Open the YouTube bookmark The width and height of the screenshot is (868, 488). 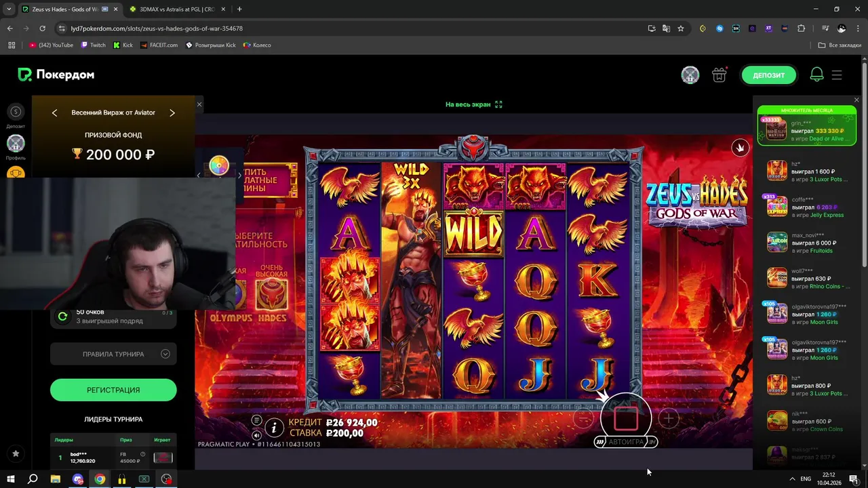click(52, 45)
